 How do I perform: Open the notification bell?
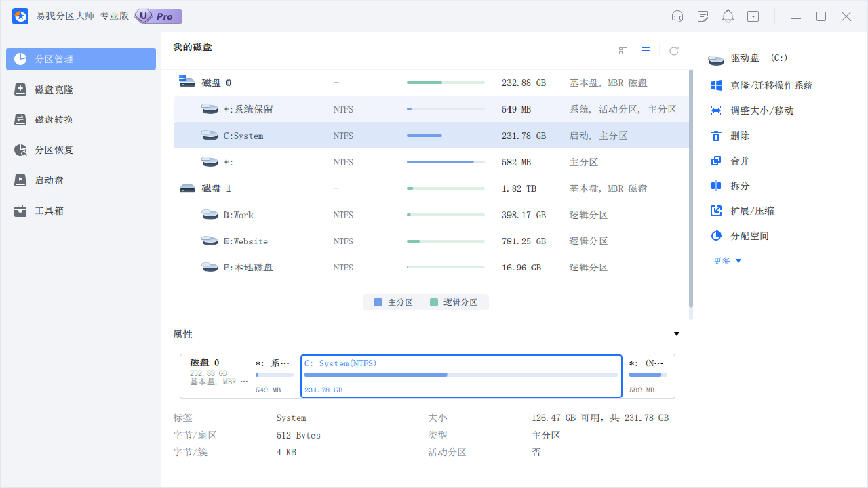tap(728, 16)
